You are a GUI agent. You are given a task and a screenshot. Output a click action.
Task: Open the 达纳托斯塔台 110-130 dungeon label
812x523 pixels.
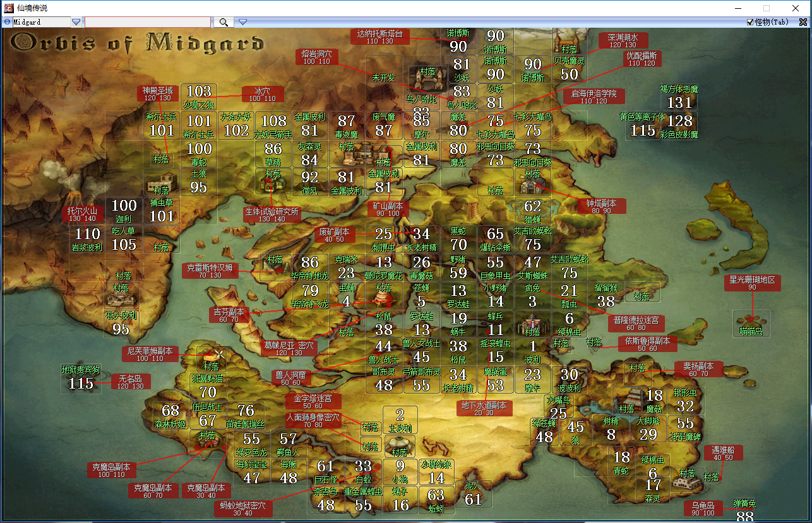[x=380, y=37]
